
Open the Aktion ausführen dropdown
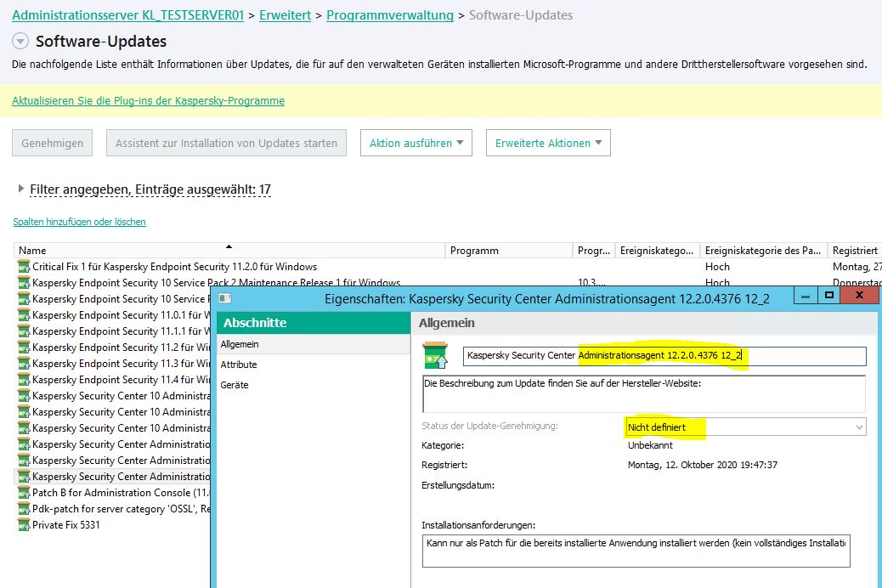(416, 143)
